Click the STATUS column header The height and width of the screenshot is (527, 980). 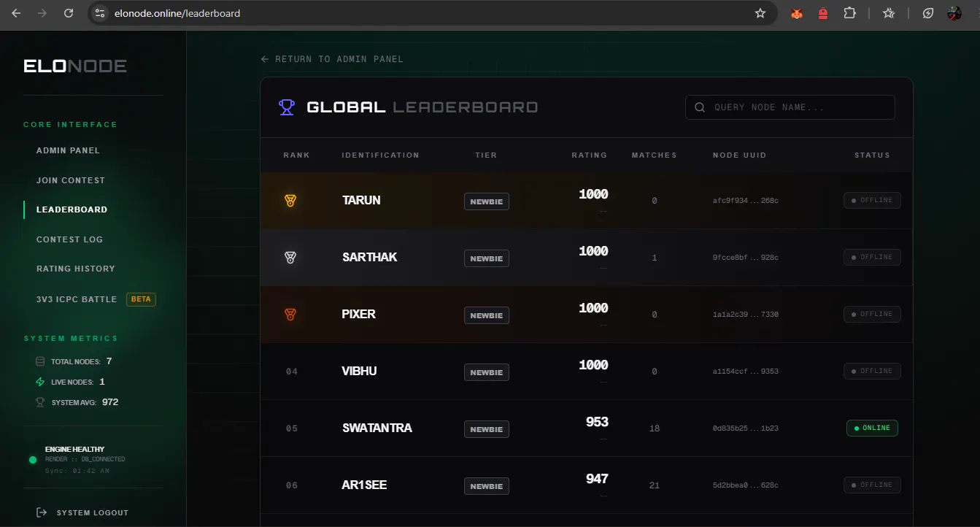pyautogui.click(x=872, y=155)
